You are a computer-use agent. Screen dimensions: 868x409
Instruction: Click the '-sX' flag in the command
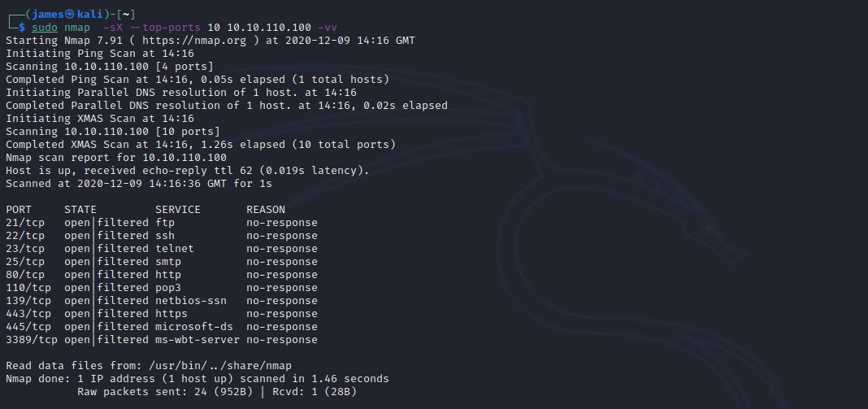pos(112,27)
